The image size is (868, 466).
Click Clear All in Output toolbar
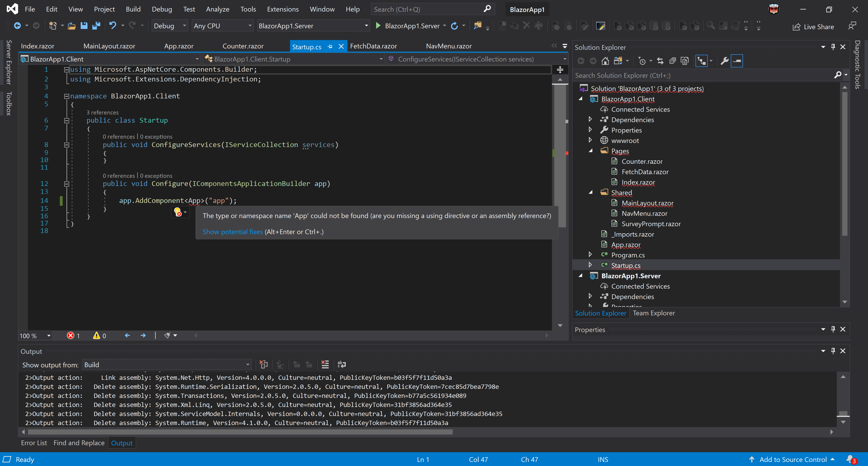coord(325,364)
